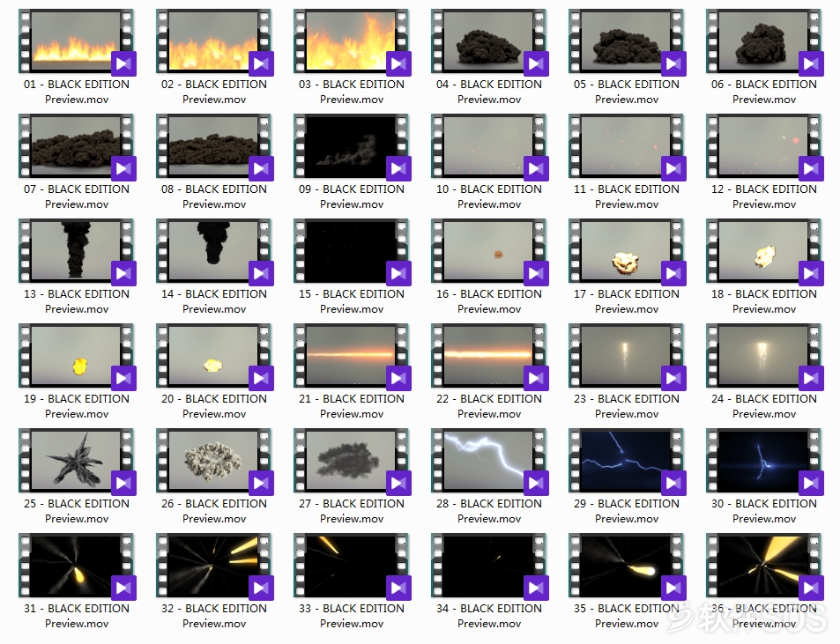Click the purple player badge on file 33
The width and height of the screenshot is (840, 644).
click(x=398, y=588)
